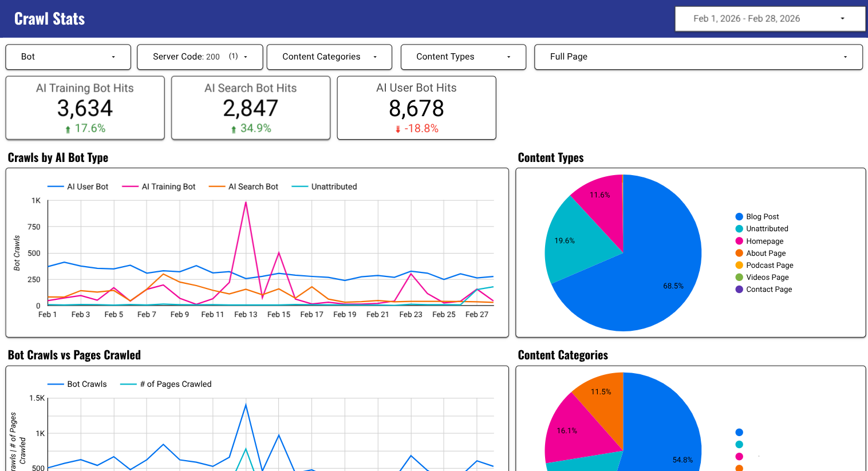Click the purple Contact Page legend dot

point(739,289)
